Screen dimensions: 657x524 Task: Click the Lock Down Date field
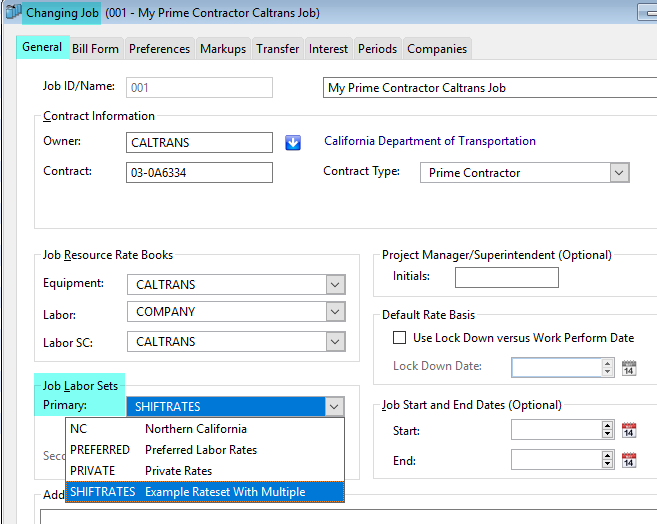[556, 368]
